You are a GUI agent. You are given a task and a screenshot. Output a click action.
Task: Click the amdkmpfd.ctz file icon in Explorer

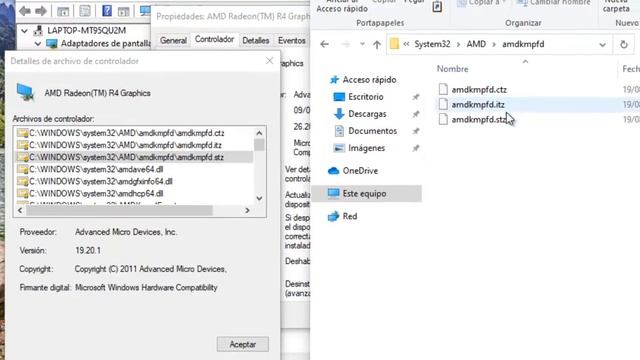[443, 89]
